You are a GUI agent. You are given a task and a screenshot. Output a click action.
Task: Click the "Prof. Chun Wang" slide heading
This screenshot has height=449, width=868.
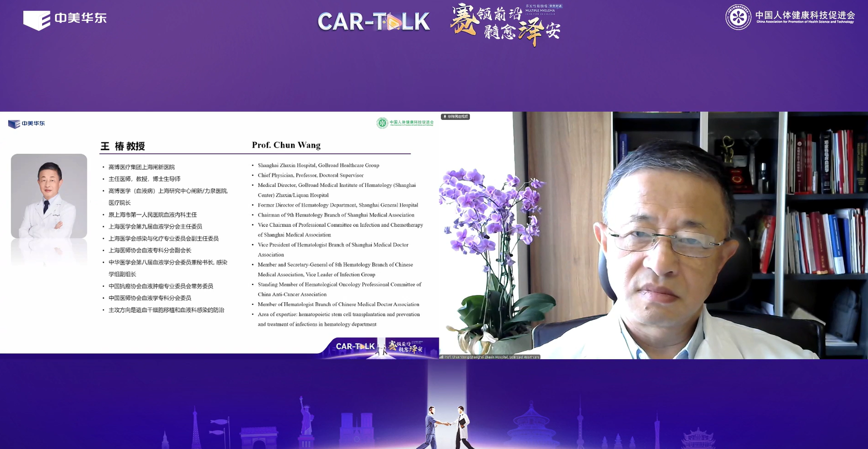coord(286,145)
